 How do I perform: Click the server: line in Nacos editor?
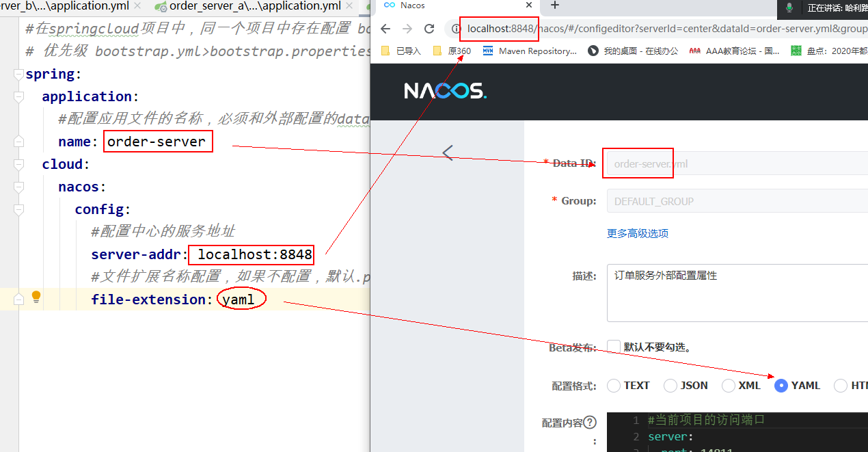coord(670,436)
